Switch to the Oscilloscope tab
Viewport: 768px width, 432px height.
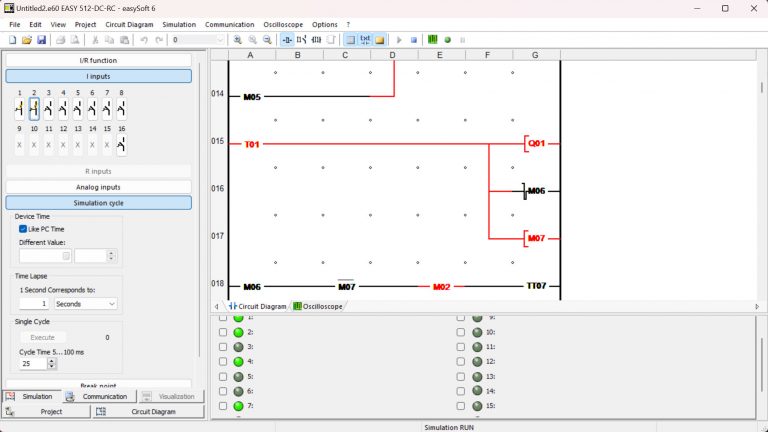pos(318,306)
